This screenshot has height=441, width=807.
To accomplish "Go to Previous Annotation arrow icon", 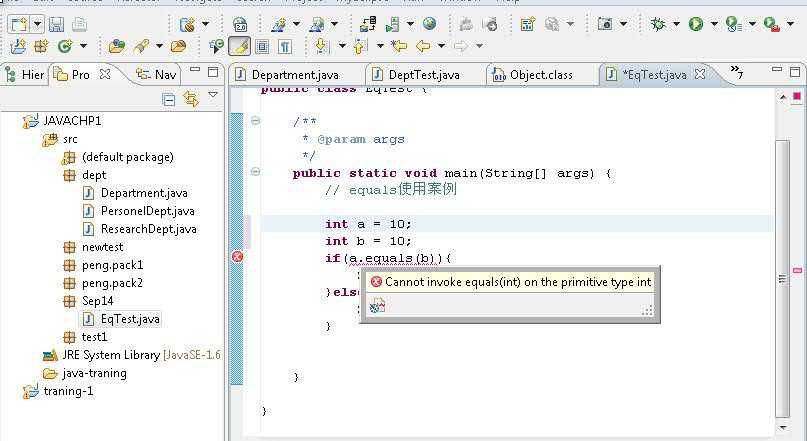I will point(360,46).
